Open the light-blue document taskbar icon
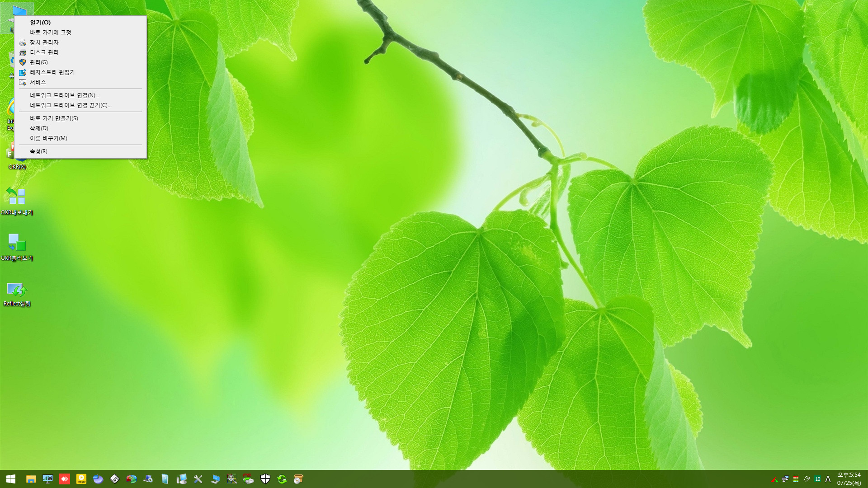This screenshot has width=868, height=488. [x=165, y=479]
